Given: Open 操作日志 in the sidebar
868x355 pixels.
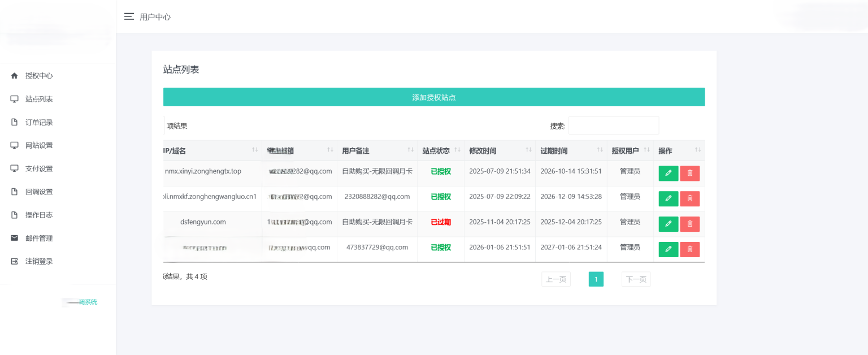Looking at the screenshot, I should [x=39, y=214].
